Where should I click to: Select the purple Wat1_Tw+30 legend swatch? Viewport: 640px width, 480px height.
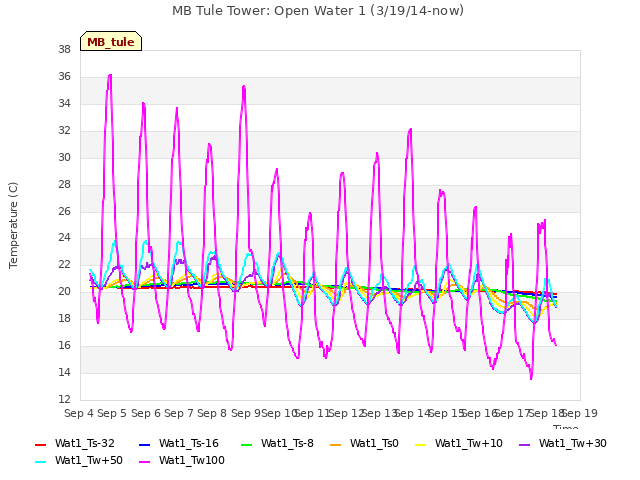(x=524, y=444)
